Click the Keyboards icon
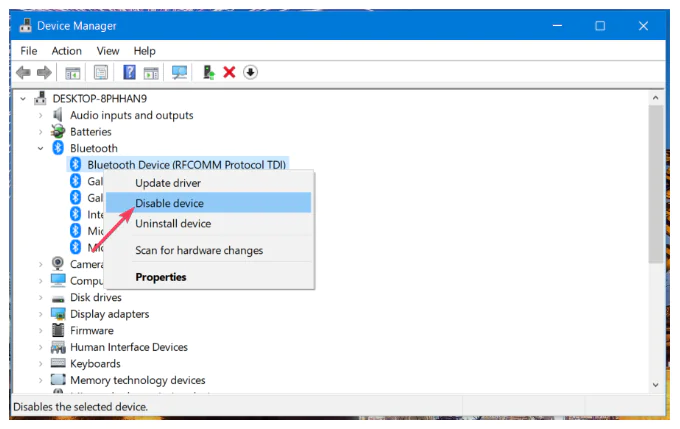This screenshot has height=429, width=680. click(58, 363)
